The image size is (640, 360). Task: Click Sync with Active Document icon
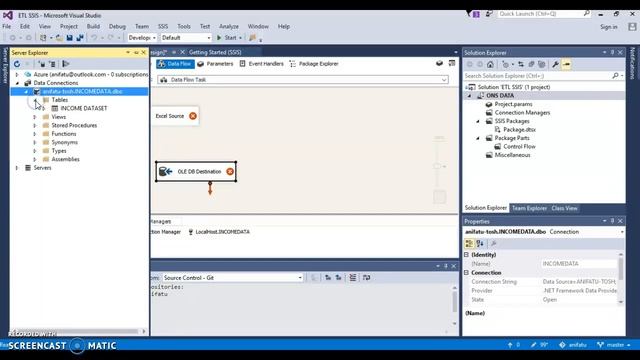coord(521,64)
